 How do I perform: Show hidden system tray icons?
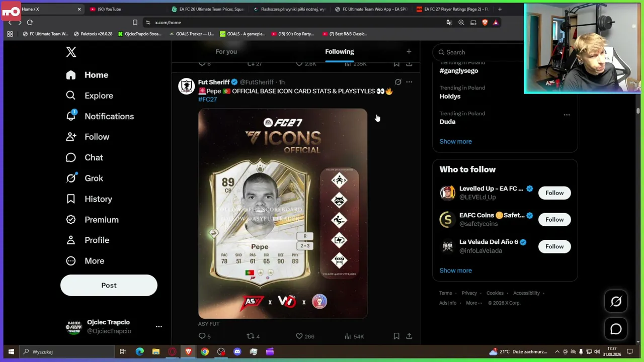tap(557, 352)
